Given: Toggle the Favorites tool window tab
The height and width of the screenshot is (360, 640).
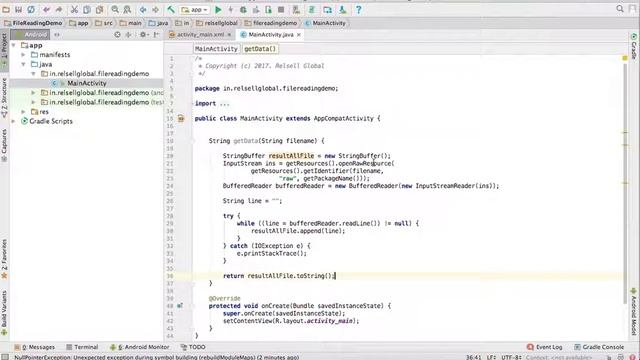Looking at the screenshot, I should pos(4,259).
